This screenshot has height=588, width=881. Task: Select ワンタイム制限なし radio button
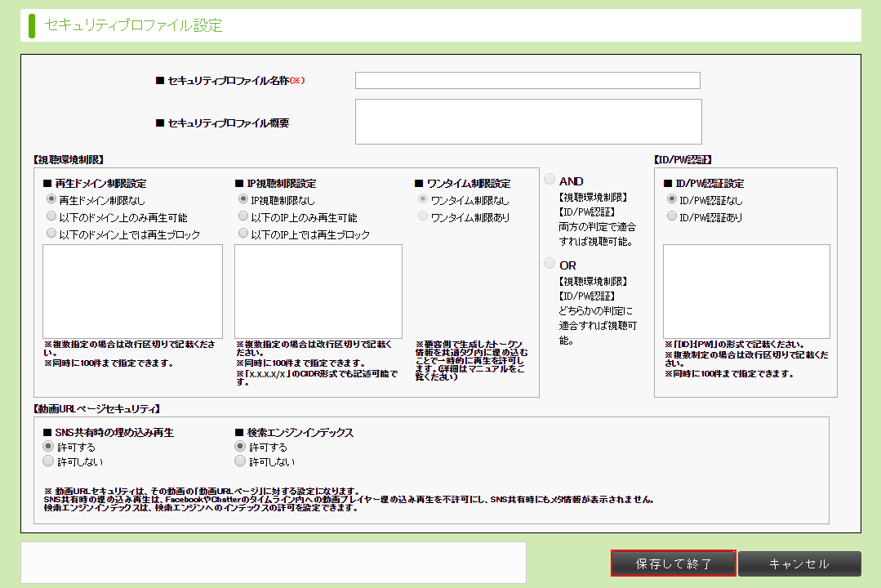(423, 199)
